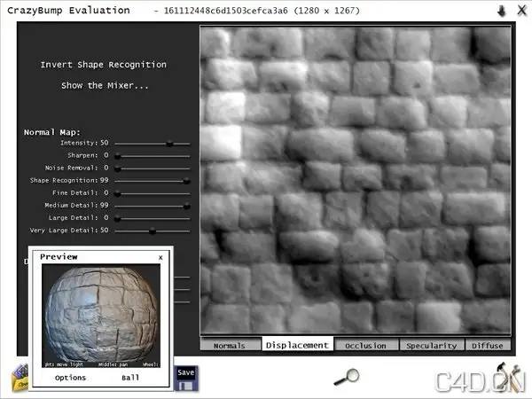Click the Medium Detail: 99 label

[x=76, y=205]
